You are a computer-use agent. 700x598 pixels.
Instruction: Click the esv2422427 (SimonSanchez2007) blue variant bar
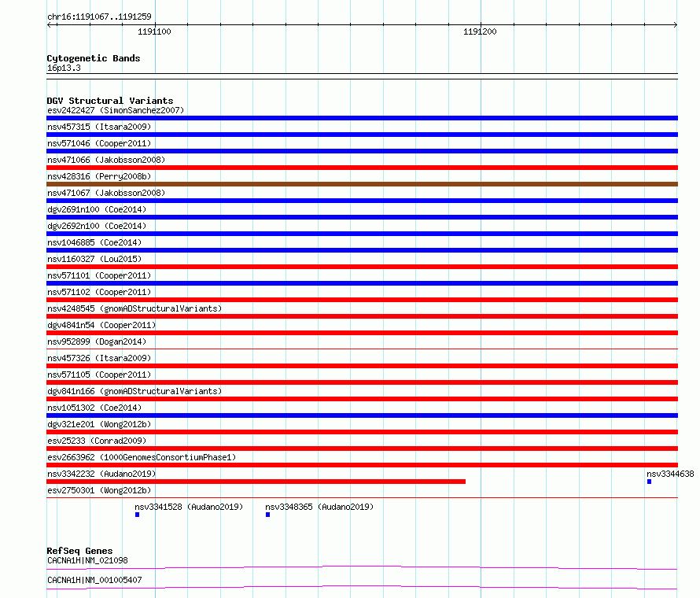coord(362,118)
